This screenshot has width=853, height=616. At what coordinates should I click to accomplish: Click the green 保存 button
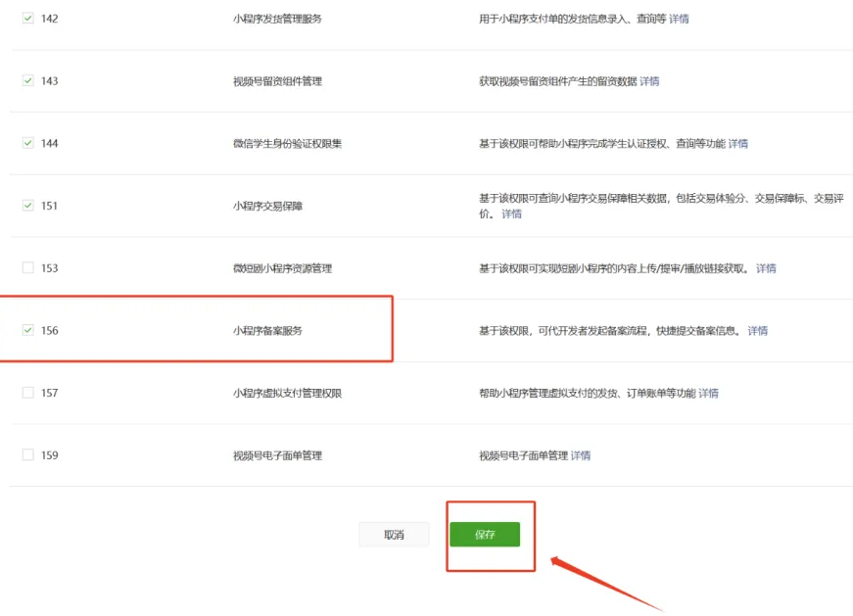[x=485, y=535]
